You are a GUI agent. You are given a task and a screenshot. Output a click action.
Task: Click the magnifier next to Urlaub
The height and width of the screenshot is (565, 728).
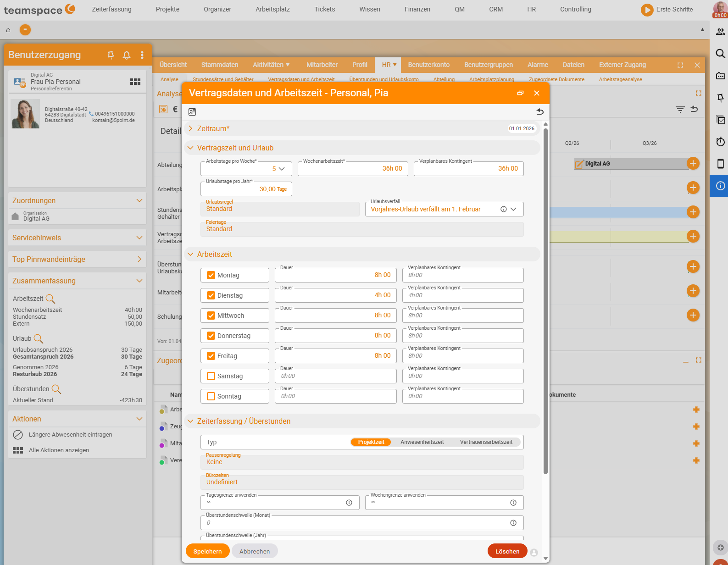pos(39,339)
